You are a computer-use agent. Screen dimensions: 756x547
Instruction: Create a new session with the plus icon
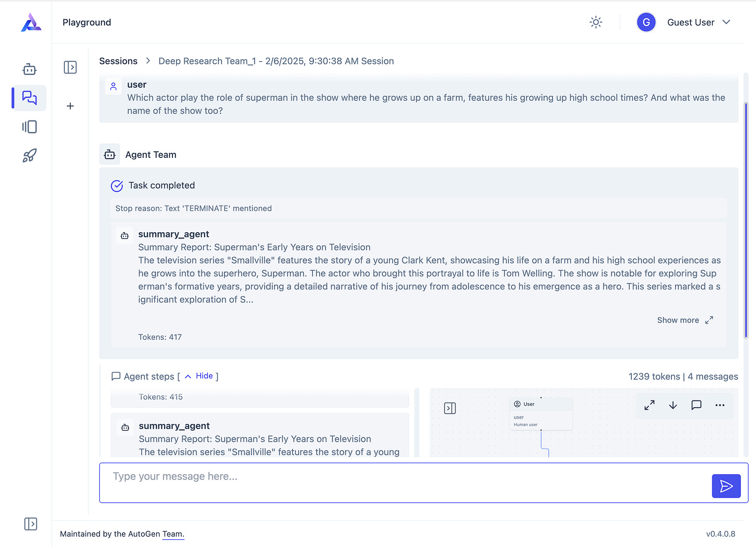(x=70, y=106)
